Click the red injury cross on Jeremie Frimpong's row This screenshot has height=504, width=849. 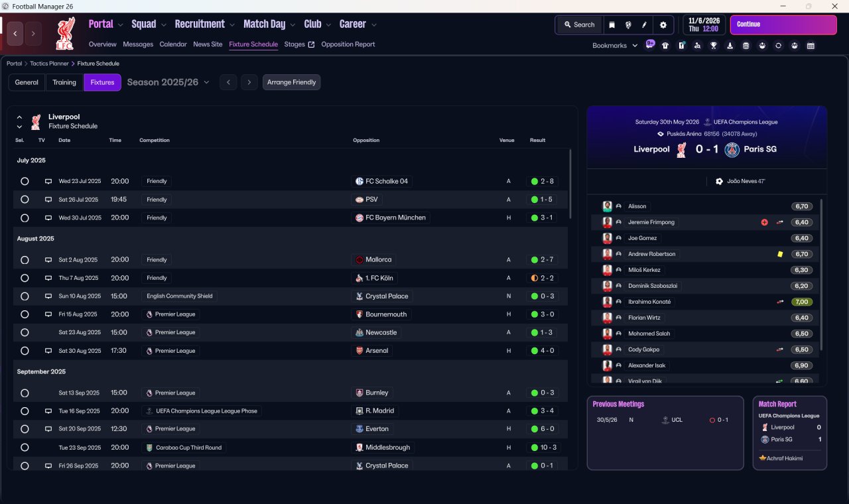tap(764, 222)
